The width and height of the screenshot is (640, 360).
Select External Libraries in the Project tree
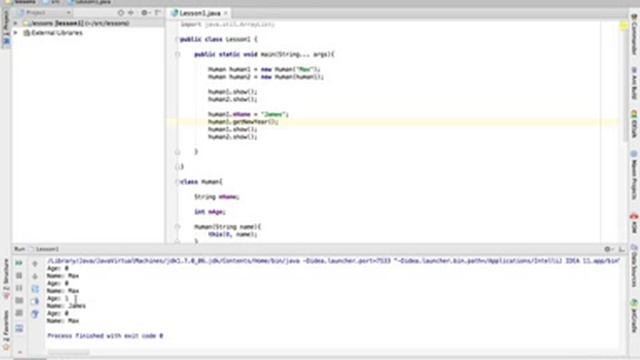[53, 33]
